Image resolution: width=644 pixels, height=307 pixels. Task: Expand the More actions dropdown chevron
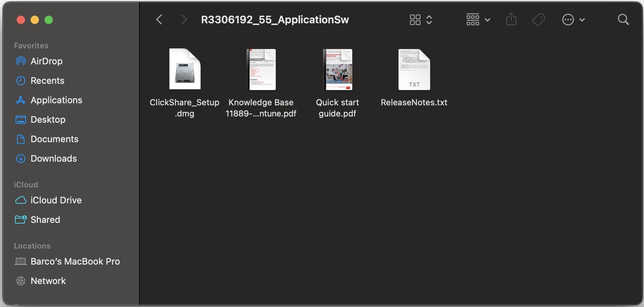click(x=582, y=20)
